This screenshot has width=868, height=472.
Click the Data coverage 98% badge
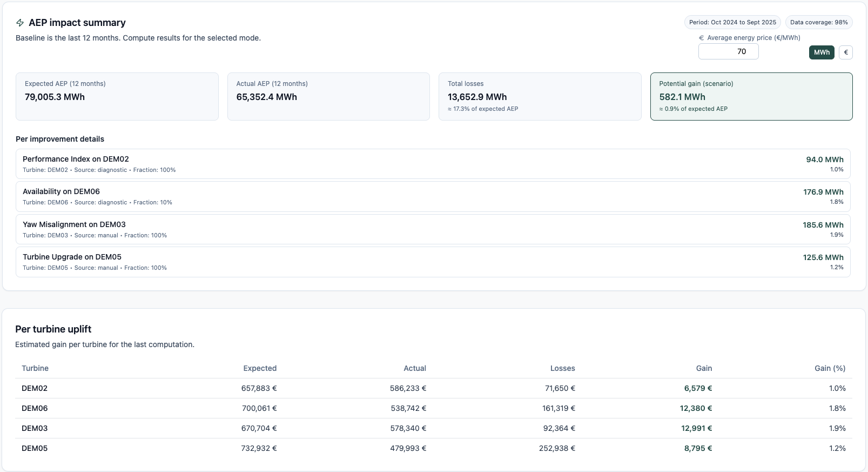pos(818,22)
